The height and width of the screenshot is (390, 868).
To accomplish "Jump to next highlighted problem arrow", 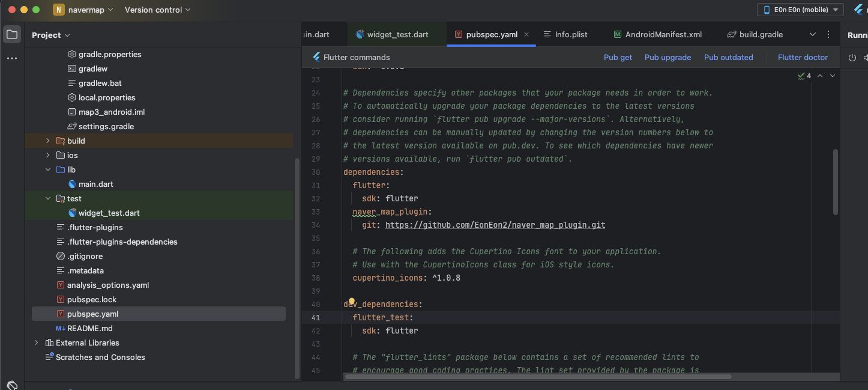I will click(833, 76).
